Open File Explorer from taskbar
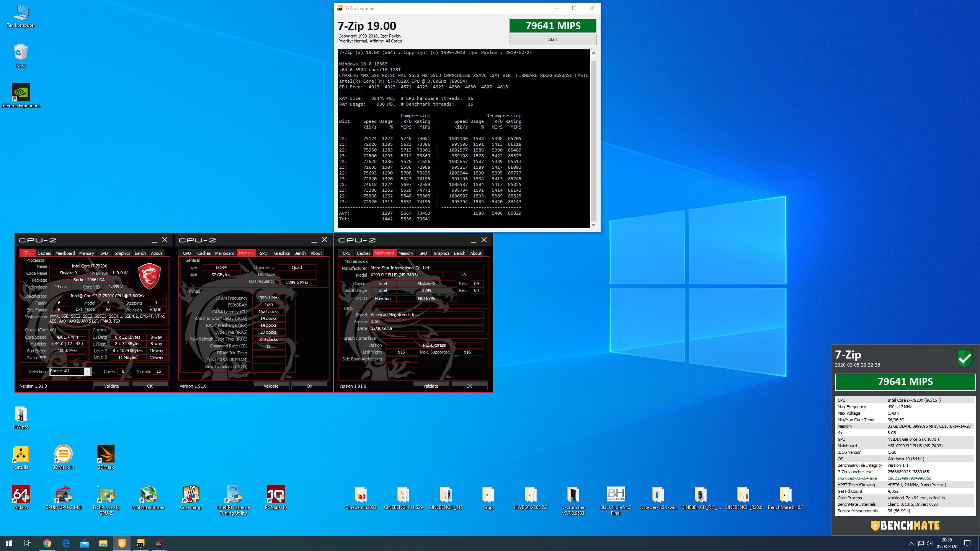The height and width of the screenshot is (551, 980). pyautogui.click(x=103, y=543)
